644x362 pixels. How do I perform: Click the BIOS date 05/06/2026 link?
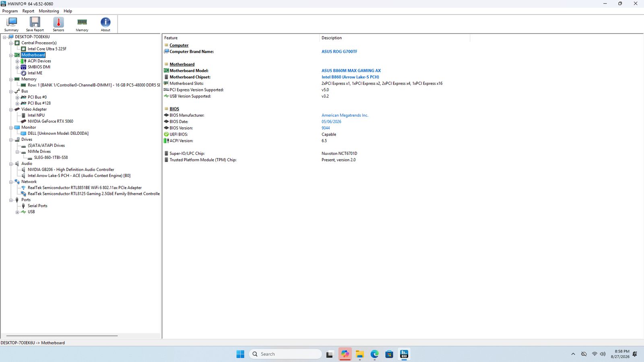click(331, 122)
